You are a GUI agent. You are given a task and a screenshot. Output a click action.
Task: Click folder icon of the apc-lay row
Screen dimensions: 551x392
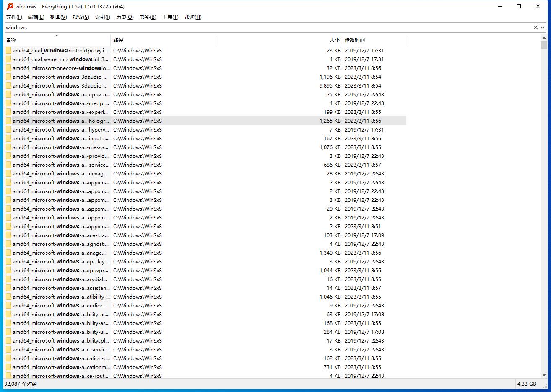8,261
